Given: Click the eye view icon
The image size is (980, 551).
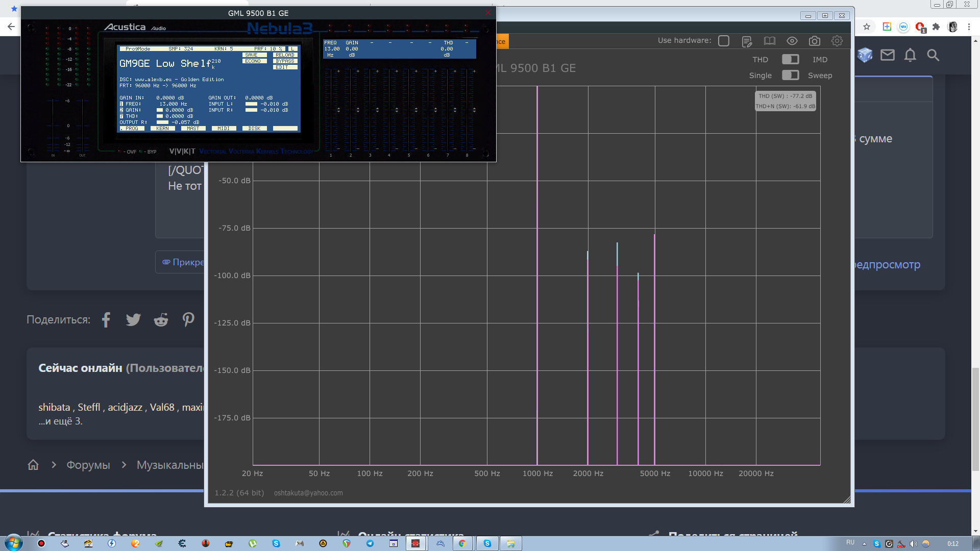Looking at the screenshot, I should (792, 41).
